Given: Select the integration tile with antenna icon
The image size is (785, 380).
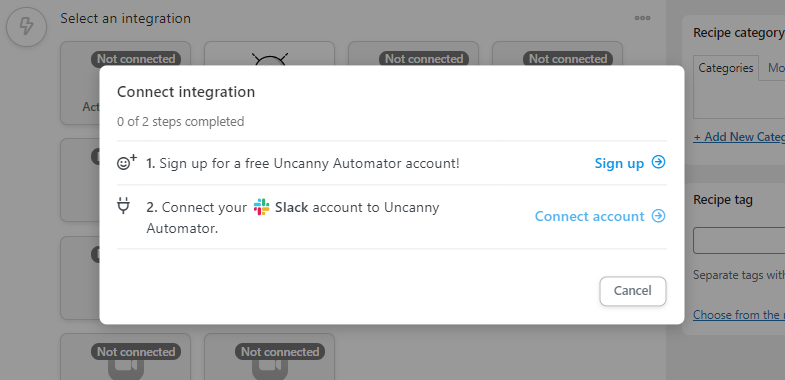Looking at the screenshot, I should click(269, 54).
